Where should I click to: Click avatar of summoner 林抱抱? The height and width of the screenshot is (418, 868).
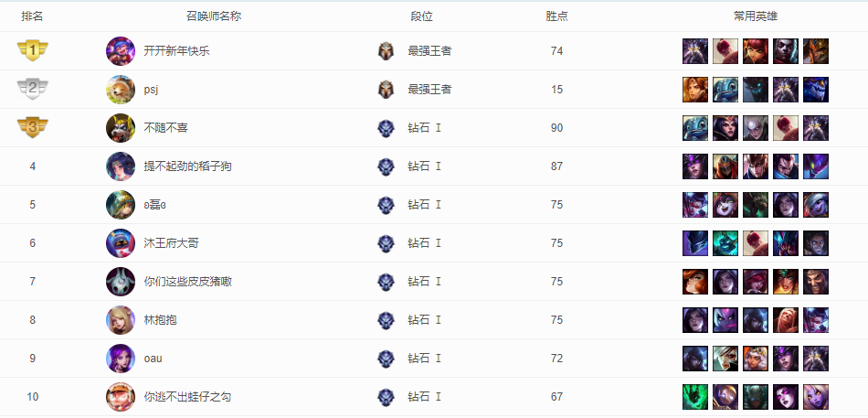click(x=121, y=320)
